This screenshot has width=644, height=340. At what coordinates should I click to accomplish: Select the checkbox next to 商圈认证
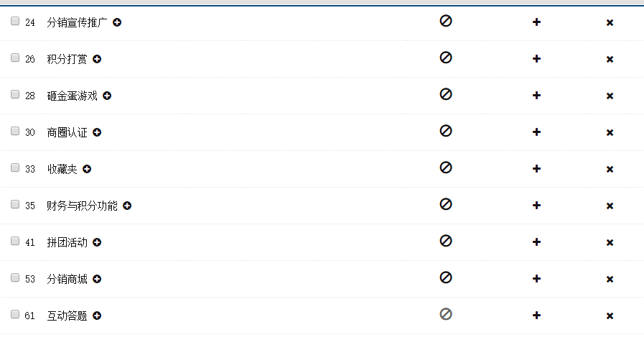[15, 132]
